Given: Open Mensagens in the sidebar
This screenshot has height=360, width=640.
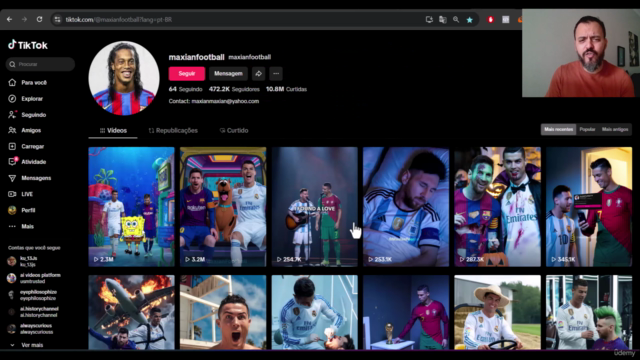Looking at the screenshot, I should point(30,178).
